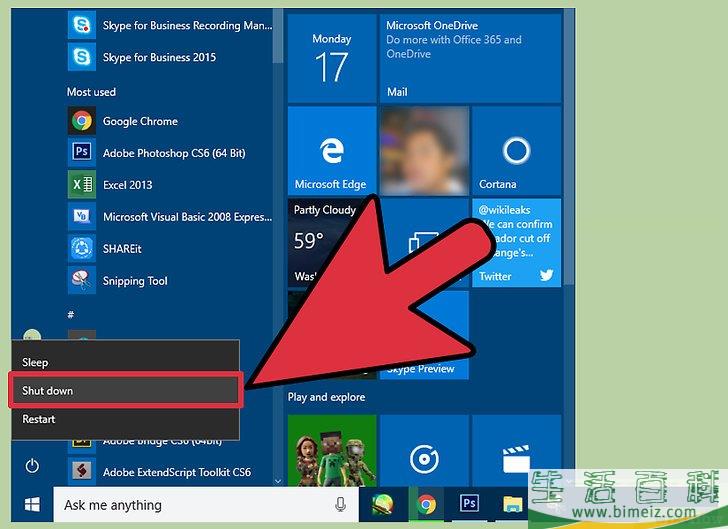
Task: Open Skype for Business 2015
Action: (158, 57)
